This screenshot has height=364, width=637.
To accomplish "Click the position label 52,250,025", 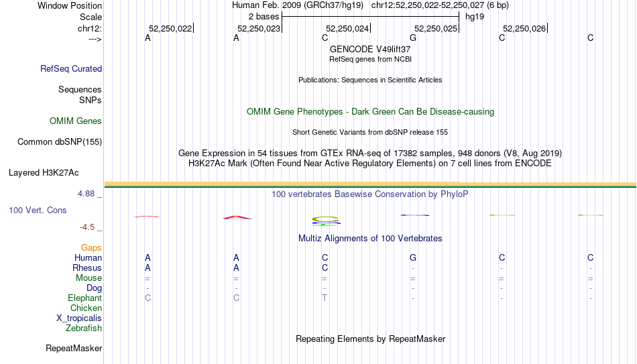I will 436,29.
